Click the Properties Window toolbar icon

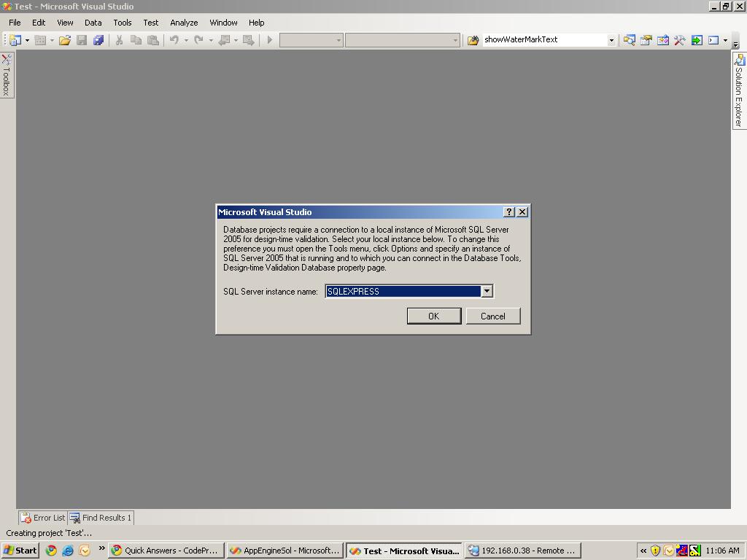pyautogui.click(x=646, y=41)
